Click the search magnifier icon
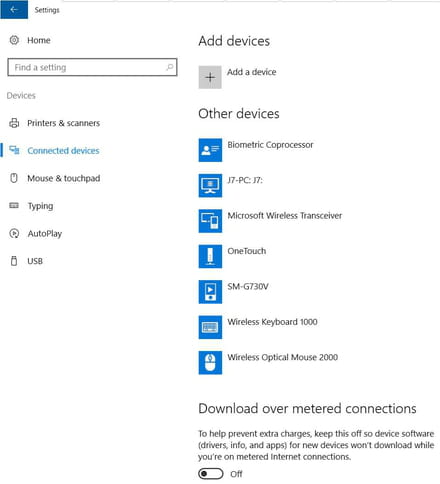Image resolution: width=440 pixels, height=484 pixels. (x=170, y=67)
